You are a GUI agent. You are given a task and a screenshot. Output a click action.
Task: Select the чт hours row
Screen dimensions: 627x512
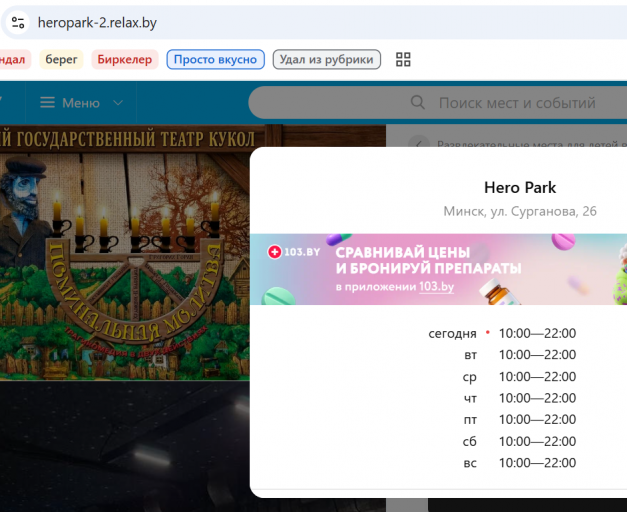[520, 398]
